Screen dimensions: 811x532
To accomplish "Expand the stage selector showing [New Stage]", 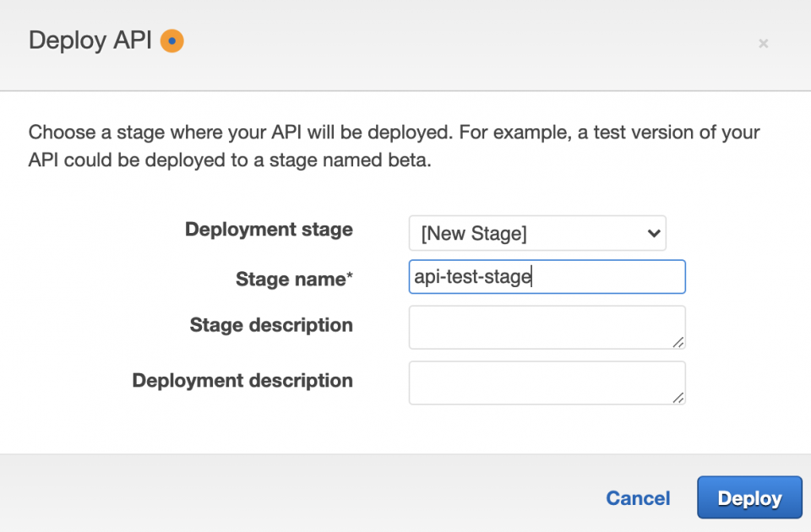I will (537, 233).
